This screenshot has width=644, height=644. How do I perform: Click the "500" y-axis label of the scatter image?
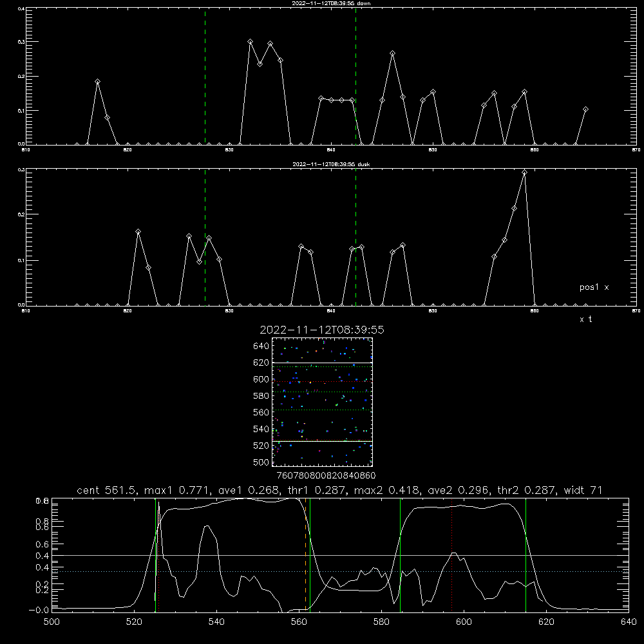261,462
